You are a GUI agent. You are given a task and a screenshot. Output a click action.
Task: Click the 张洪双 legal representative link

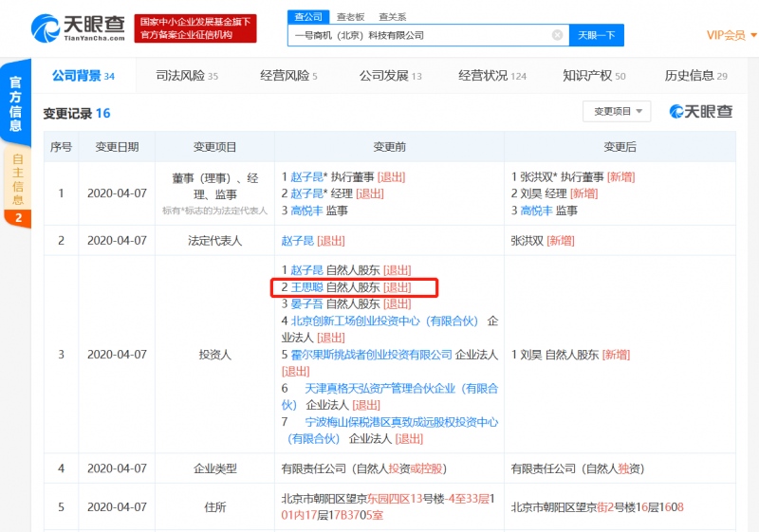pyautogui.click(x=527, y=241)
